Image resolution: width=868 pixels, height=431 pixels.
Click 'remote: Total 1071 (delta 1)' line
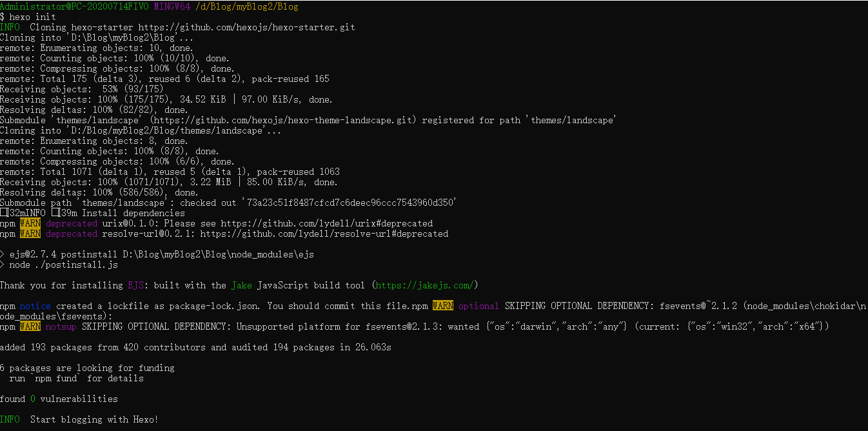pos(170,172)
